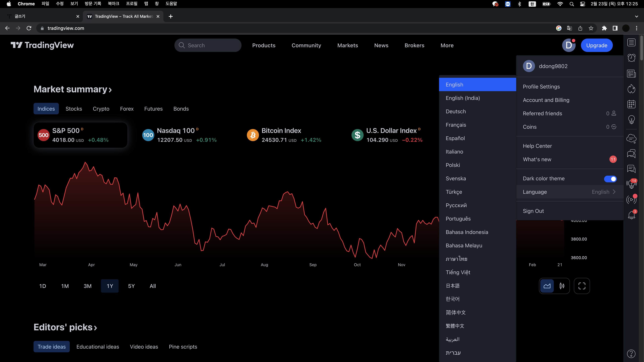Switch to the Crypto tab
Screen dimensions: 644x362
[x=101, y=109]
